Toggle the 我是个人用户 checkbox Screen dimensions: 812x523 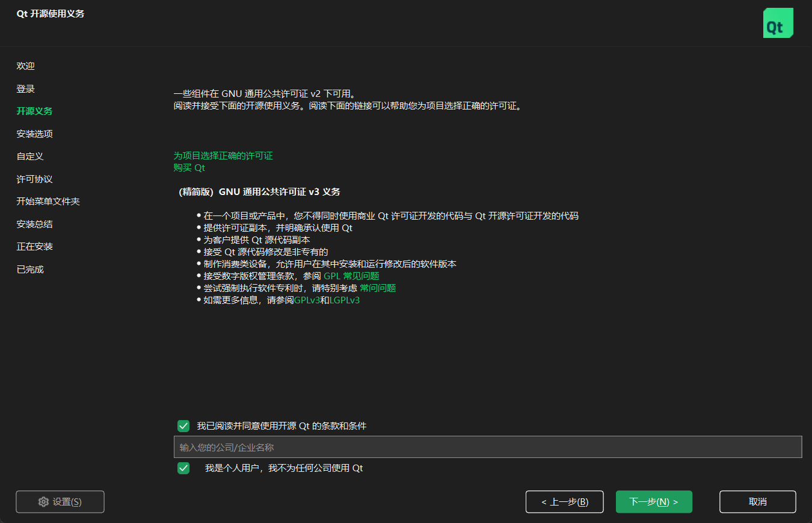pos(183,468)
